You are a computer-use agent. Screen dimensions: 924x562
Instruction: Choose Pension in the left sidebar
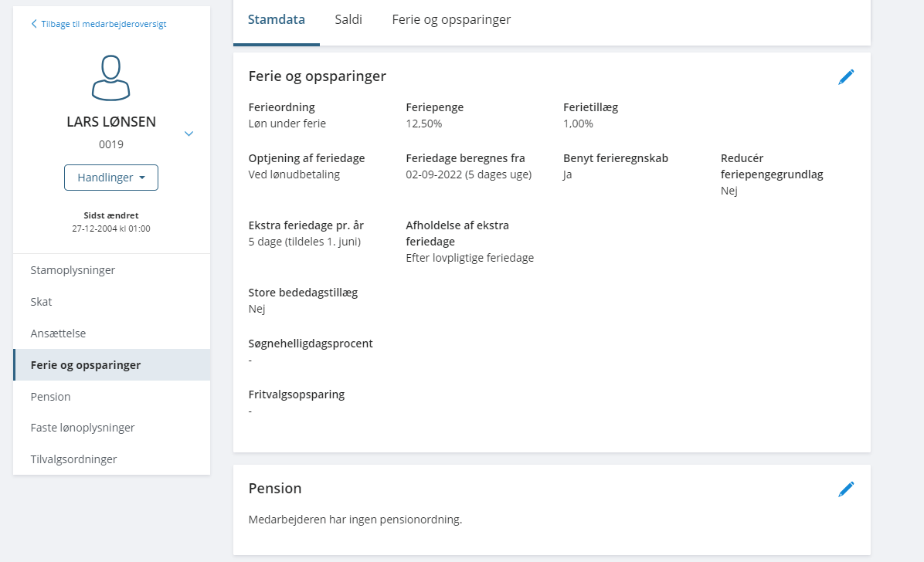tap(51, 397)
